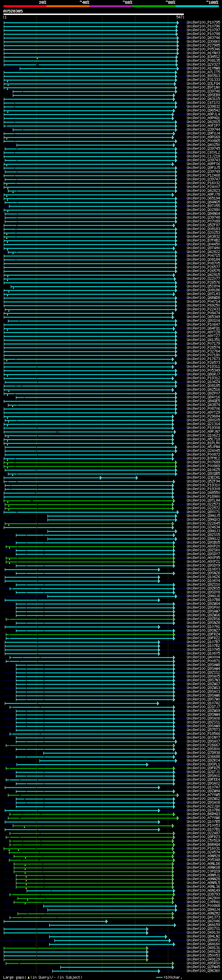The height and width of the screenshot is (980, 222).
Task: Select hit label UniRef100_Q6RWD8
Action: point(203,298)
